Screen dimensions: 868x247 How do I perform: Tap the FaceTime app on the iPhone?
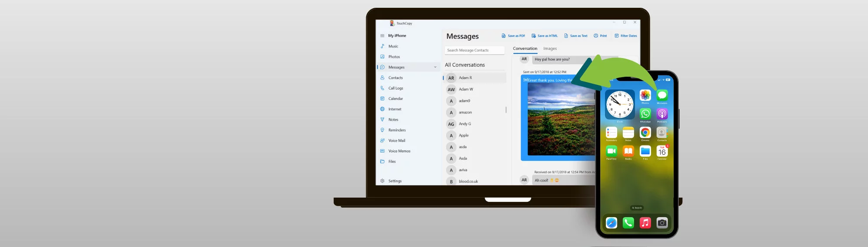612,151
